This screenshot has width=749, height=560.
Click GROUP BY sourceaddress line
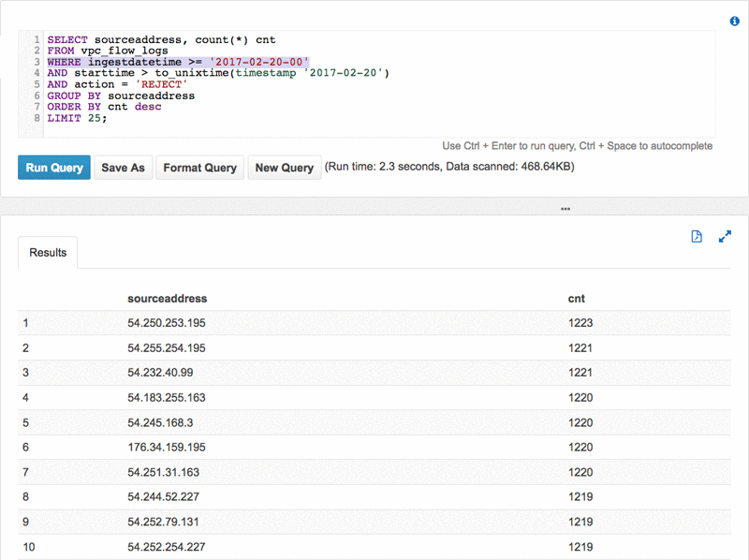[x=121, y=96]
